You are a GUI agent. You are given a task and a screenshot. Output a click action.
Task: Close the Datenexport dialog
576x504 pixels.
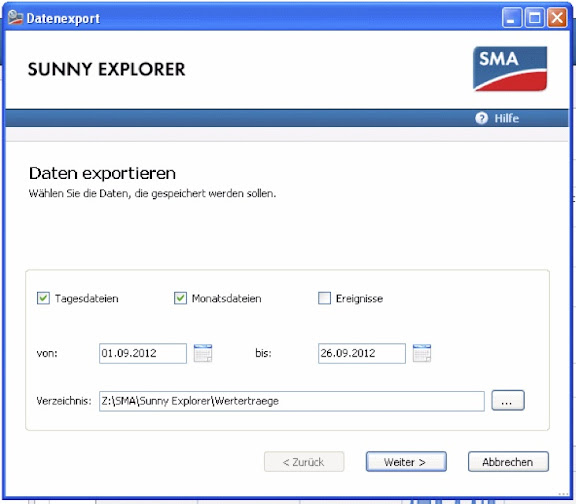(x=557, y=18)
